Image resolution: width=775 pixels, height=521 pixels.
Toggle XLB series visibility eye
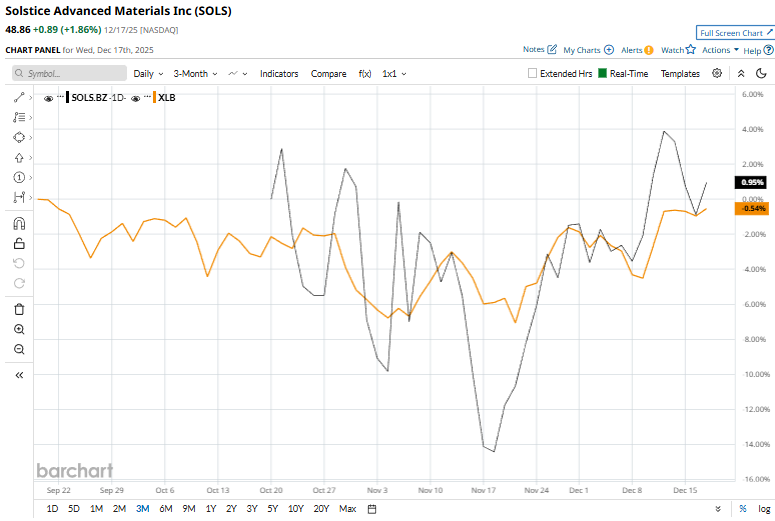pos(135,98)
